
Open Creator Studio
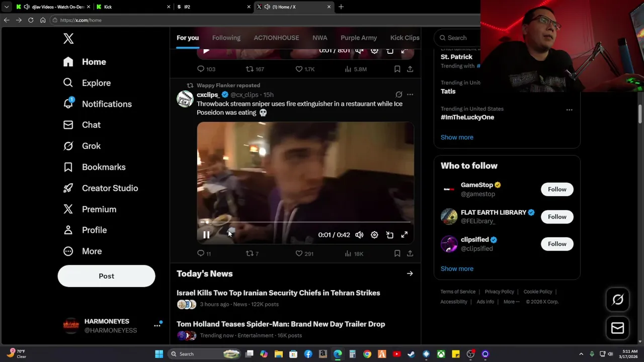tap(100, 188)
